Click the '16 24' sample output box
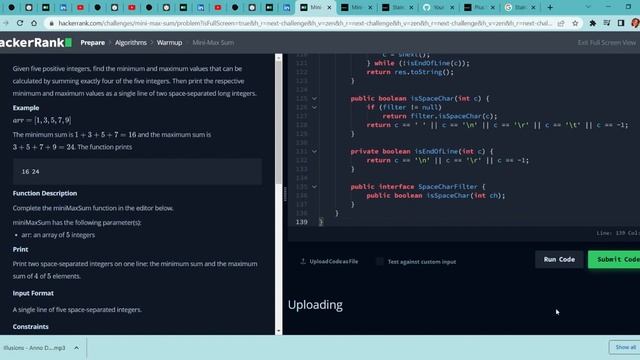This screenshot has width=640, height=360. click(x=137, y=172)
